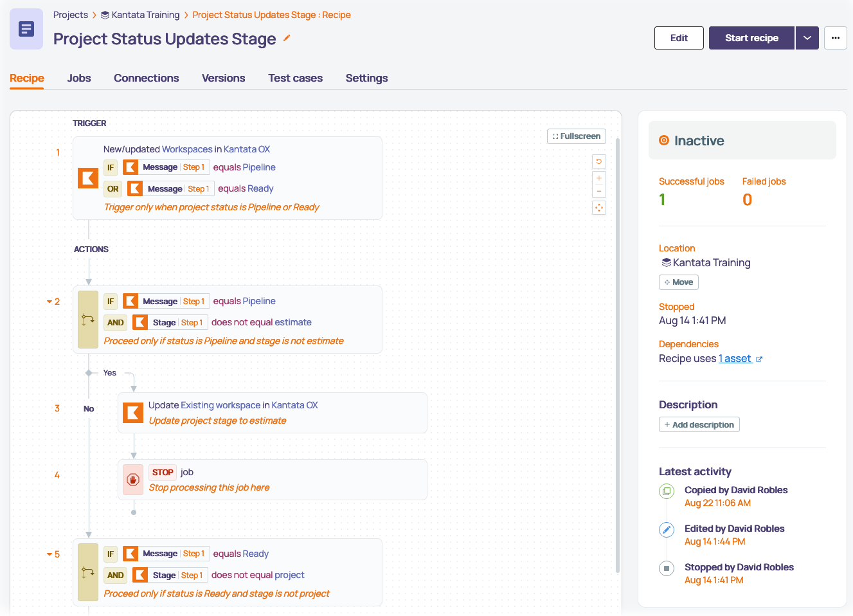This screenshot has height=616, width=853.
Task: Click the layers icon in Kantata Training breadcrumb
Action: [x=105, y=15]
